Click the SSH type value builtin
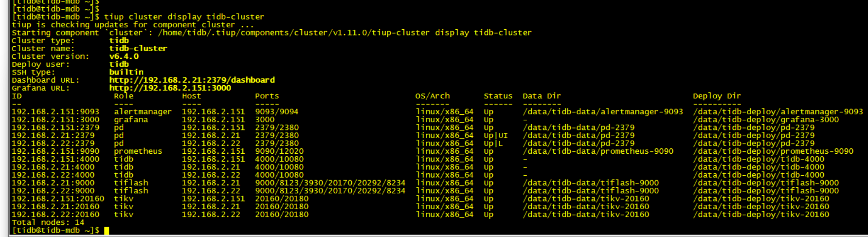 pyautogui.click(x=126, y=72)
